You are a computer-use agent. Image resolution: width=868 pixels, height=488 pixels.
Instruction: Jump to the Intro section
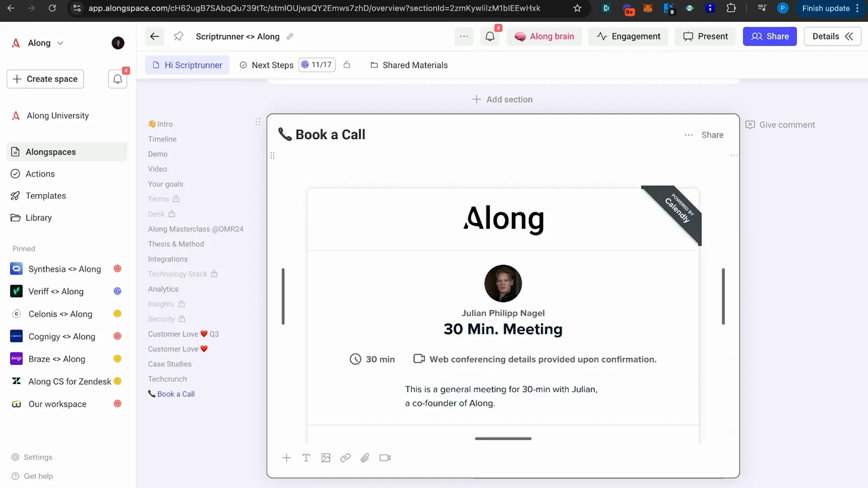[160, 124]
